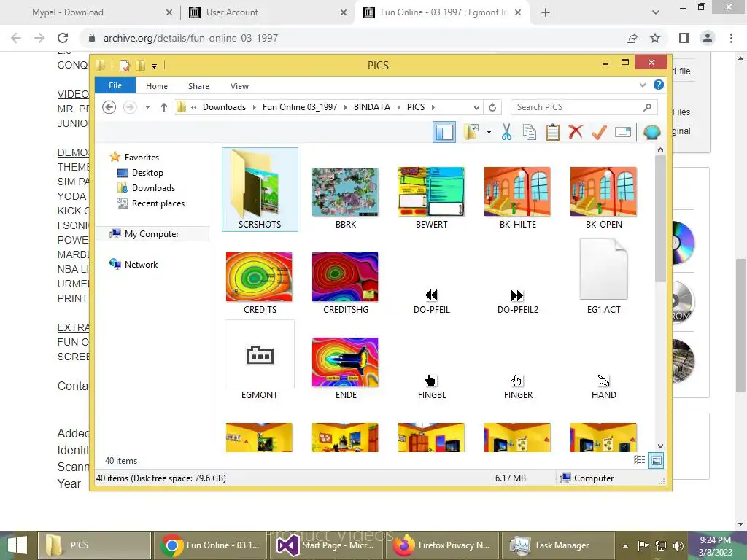Refresh the PICS folder view
747x560 pixels.
(492, 107)
